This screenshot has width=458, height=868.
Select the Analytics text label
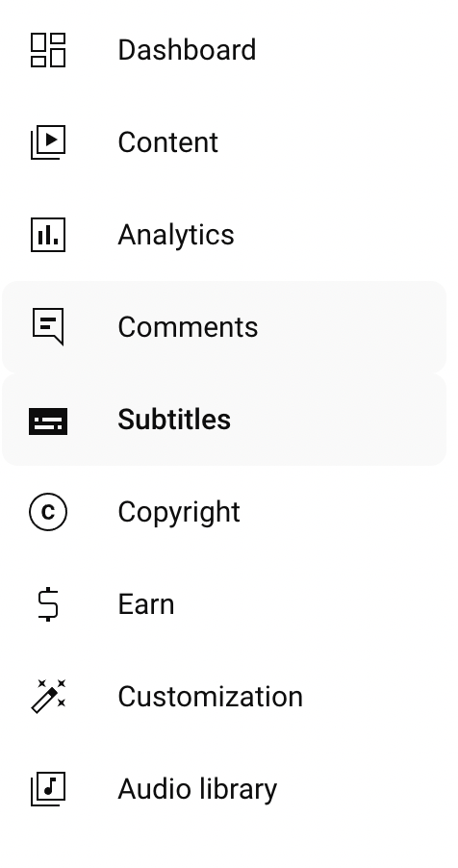(x=175, y=235)
